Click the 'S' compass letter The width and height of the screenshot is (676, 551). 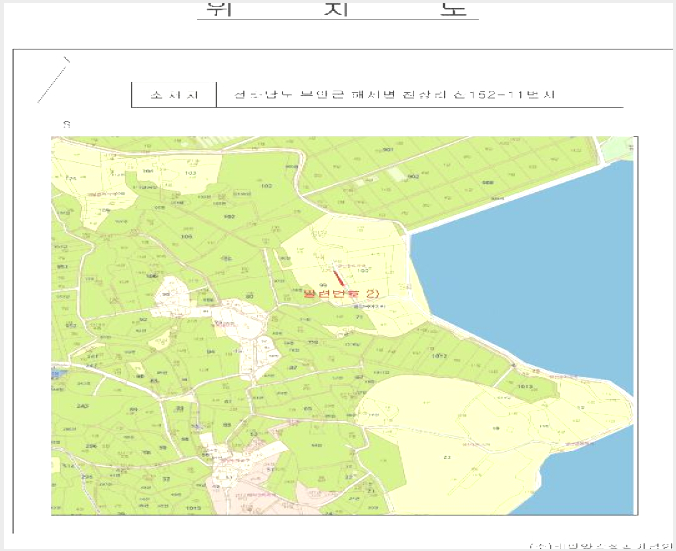pos(67,125)
